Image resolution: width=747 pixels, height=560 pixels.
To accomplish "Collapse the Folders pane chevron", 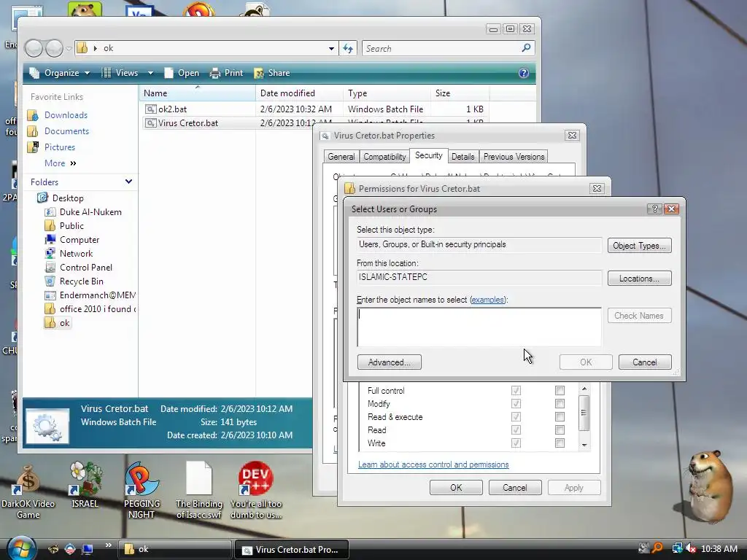I will coord(128,182).
